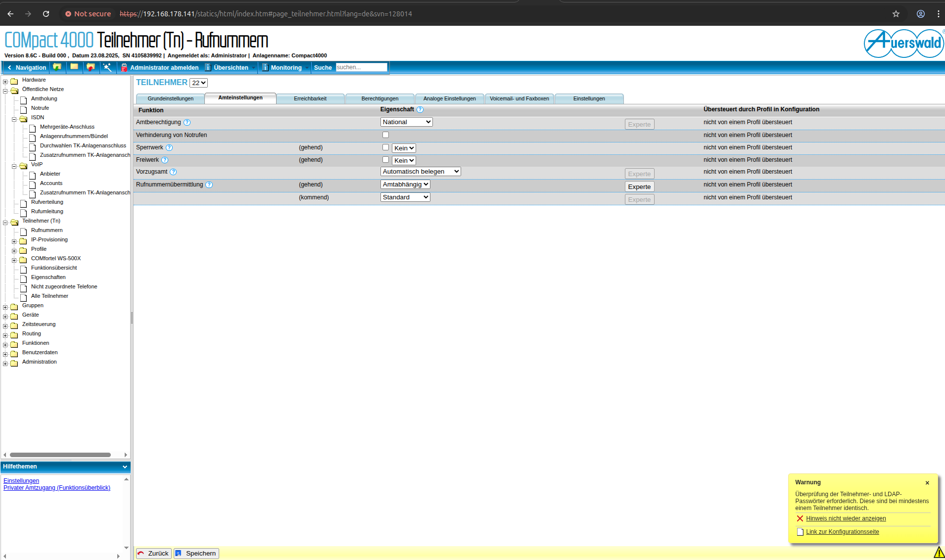This screenshot has height=560, width=945.
Task: Open Vorzugsamt Automatisch belegen dropdown
Action: [x=421, y=172]
